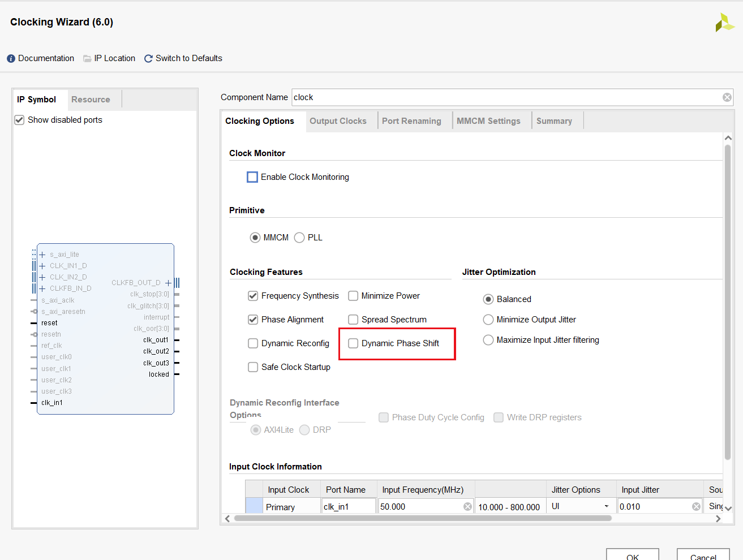Enable Clock Monitoring checkbox
The width and height of the screenshot is (743, 560).
[252, 176]
